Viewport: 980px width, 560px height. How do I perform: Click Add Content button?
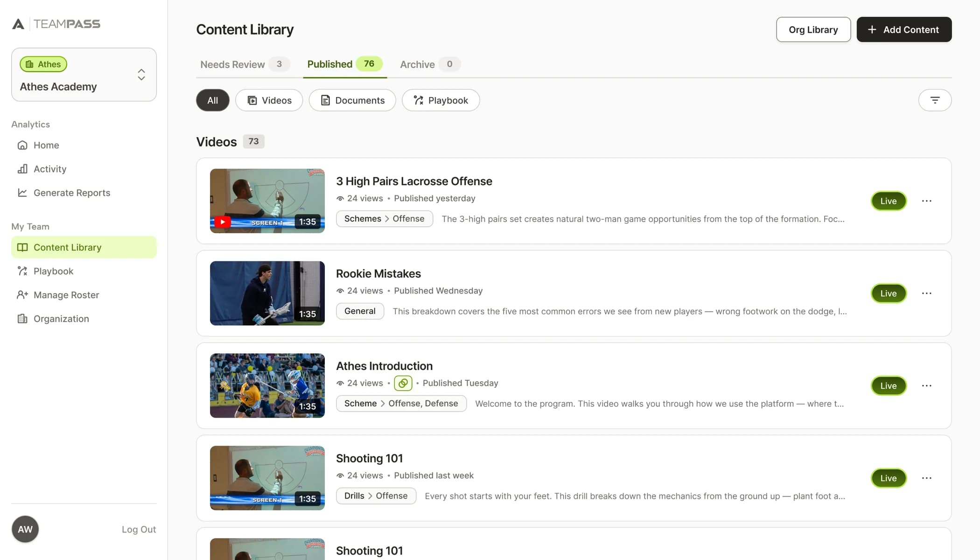[904, 29]
